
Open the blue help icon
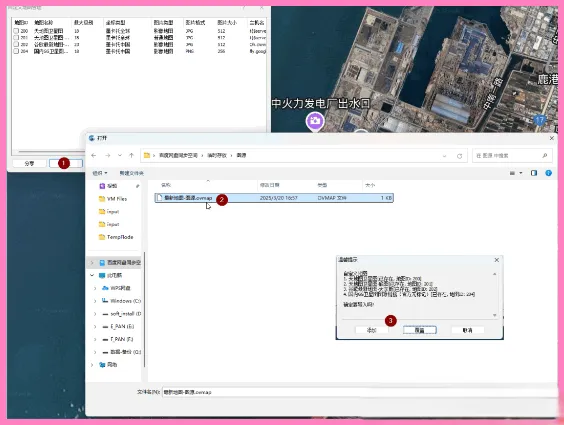pyautogui.click(x=549, y=173)
